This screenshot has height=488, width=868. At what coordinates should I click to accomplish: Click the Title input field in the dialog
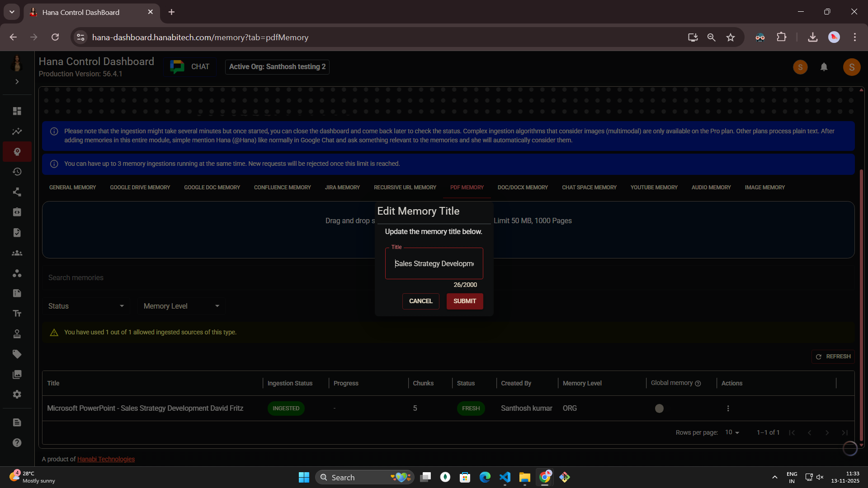(434, 263)
